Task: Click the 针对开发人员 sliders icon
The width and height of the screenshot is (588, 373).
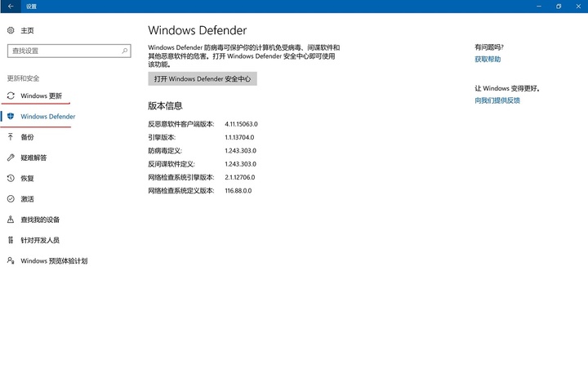Action: coord(11,240)
